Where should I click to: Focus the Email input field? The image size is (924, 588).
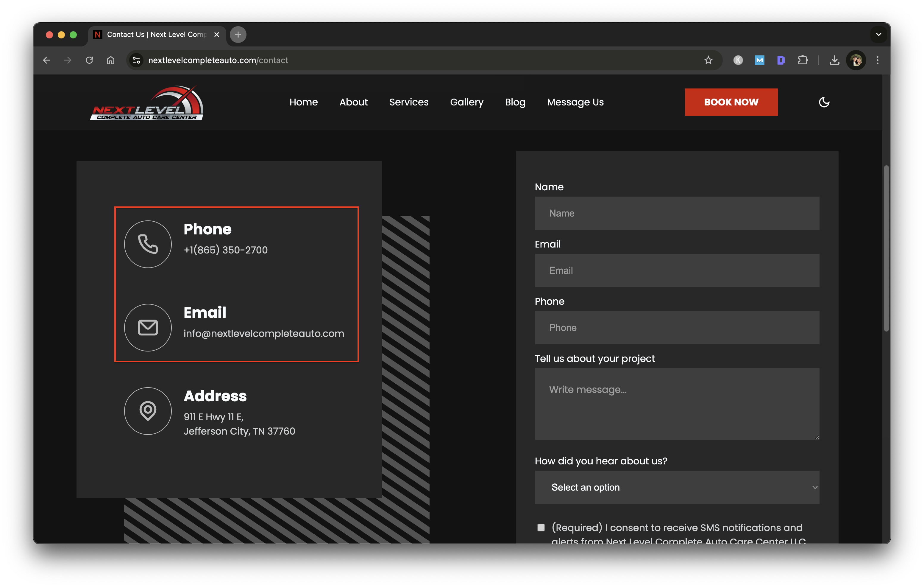tap(677, 271)
